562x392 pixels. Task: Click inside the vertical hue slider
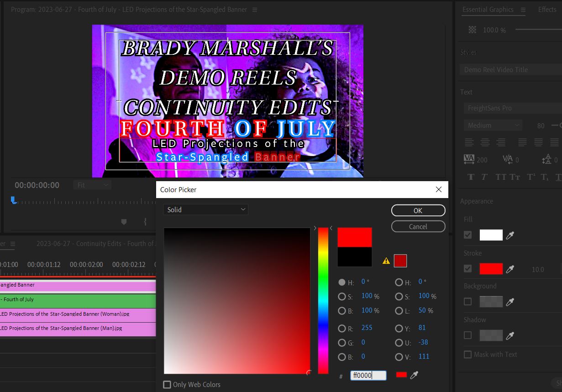(x=323, y=300)
